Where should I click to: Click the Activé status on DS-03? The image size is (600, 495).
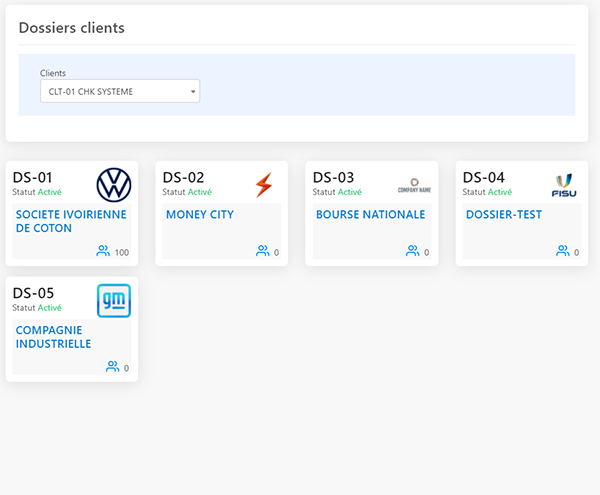tap(349, 192)
